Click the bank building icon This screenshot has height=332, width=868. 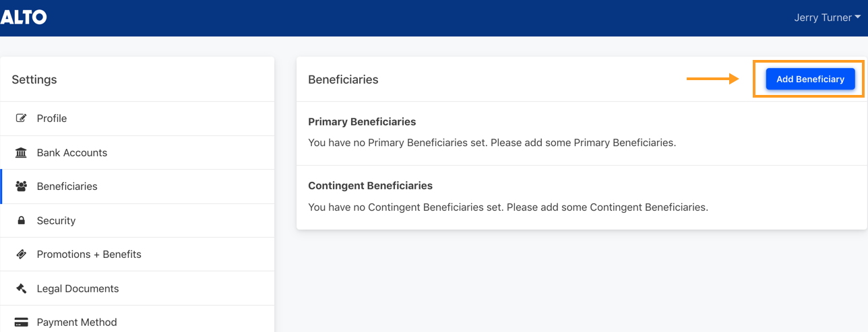click(21, 153)
